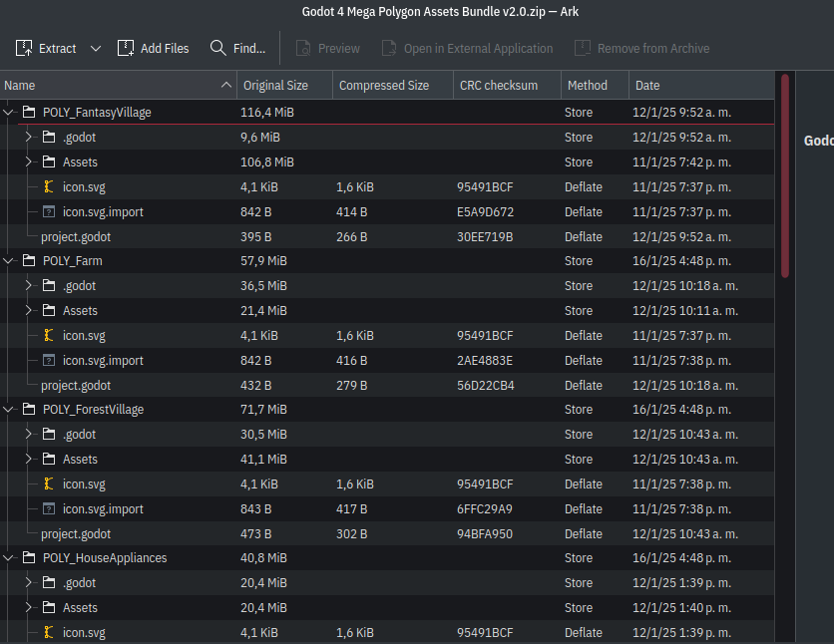Sort by Method column header
834x644 pixels.
(595, 85)
